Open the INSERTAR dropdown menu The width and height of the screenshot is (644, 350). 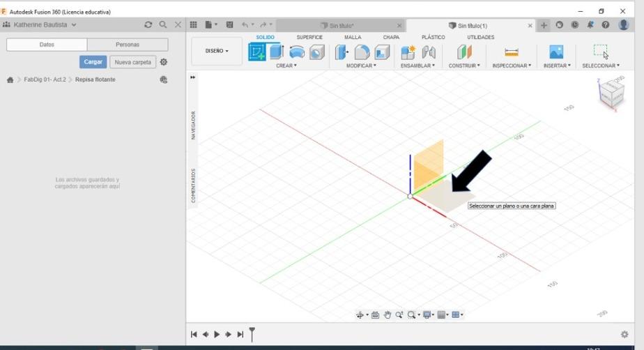[557, 66]
